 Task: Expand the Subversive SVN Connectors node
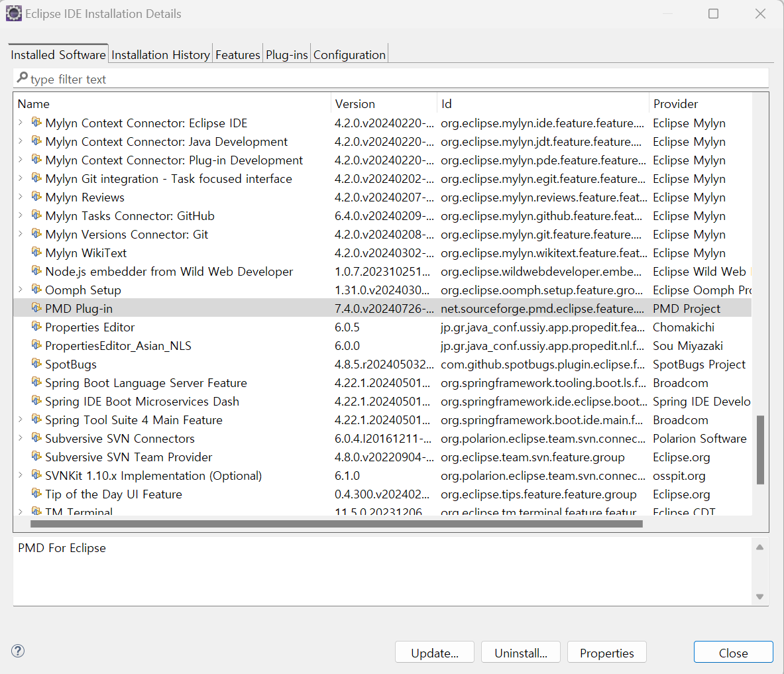tap(21, 438)
